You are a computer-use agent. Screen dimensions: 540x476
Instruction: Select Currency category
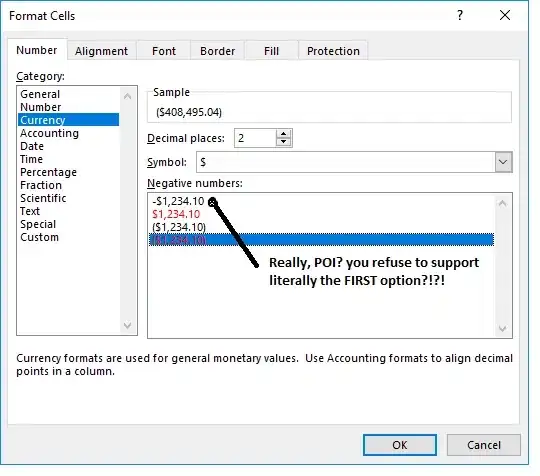coord(69,120)
